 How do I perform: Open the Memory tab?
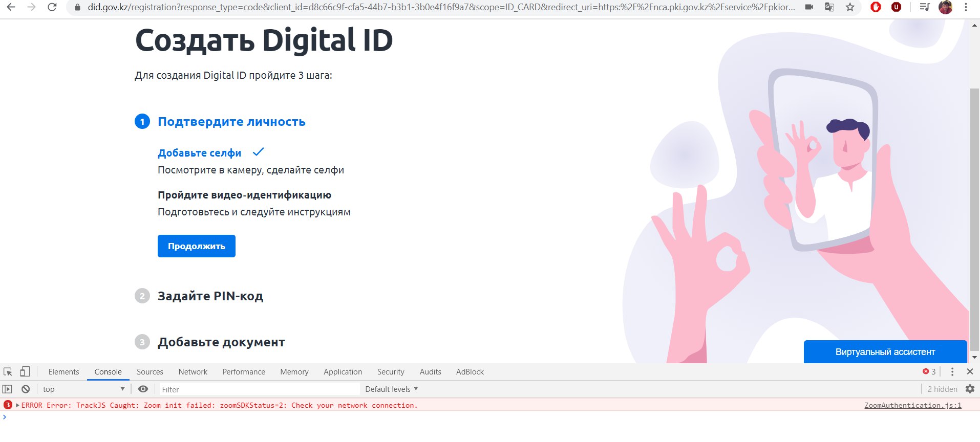click(x=294, y=372)
